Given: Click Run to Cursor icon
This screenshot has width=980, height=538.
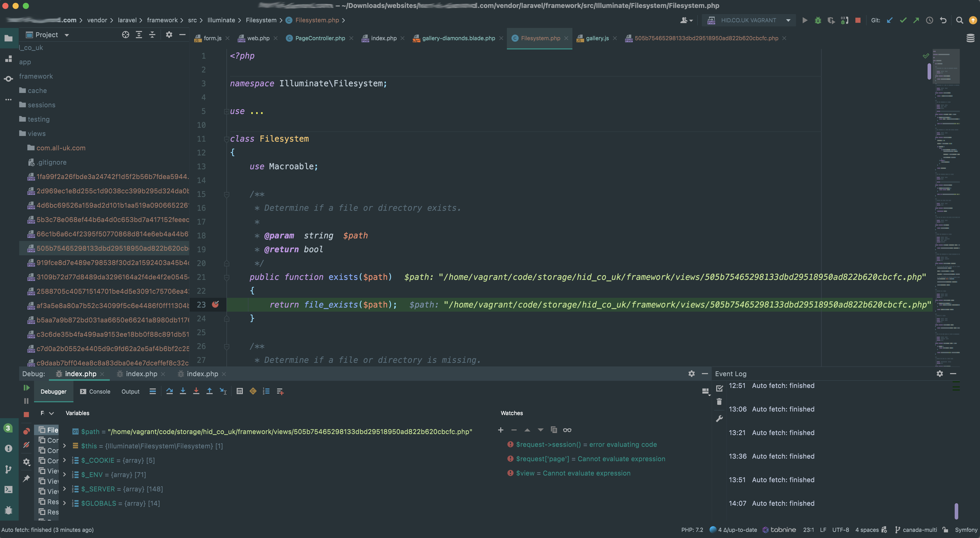Looking at the screenshot, I should pos(223,391).
